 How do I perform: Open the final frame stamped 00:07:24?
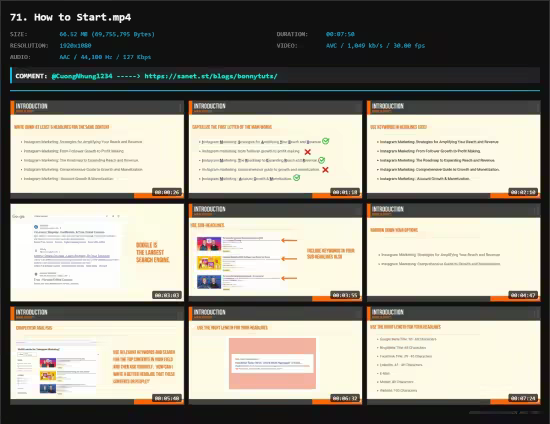pos(454,356)
